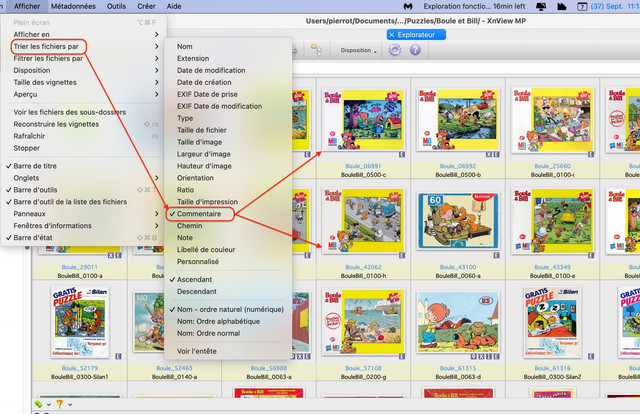Click the E metadata badge under Boule_06991
The width and height of the screenshot is (640, 414).
[x=402, y=154]
